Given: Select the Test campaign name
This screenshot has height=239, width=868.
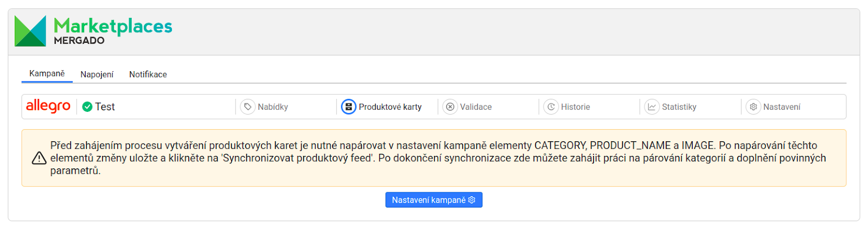Looking at the screenshot, I should click(105, 107).
